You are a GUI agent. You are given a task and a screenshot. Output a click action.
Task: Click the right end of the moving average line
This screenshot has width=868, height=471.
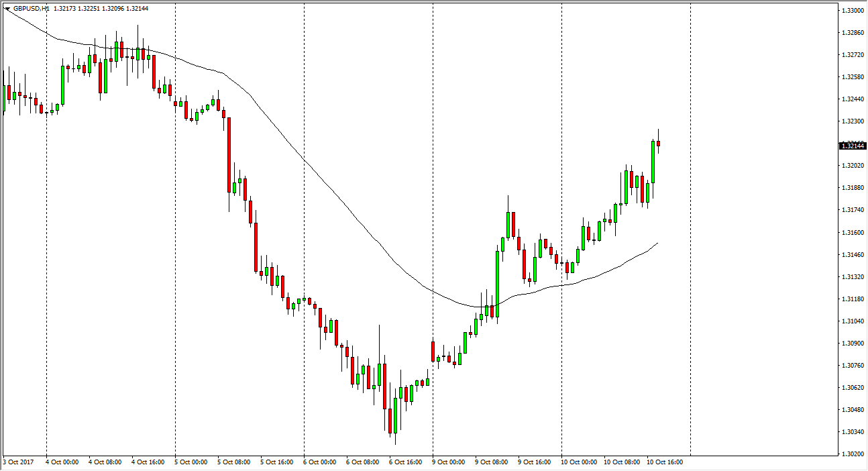click(x=657, y=244)
